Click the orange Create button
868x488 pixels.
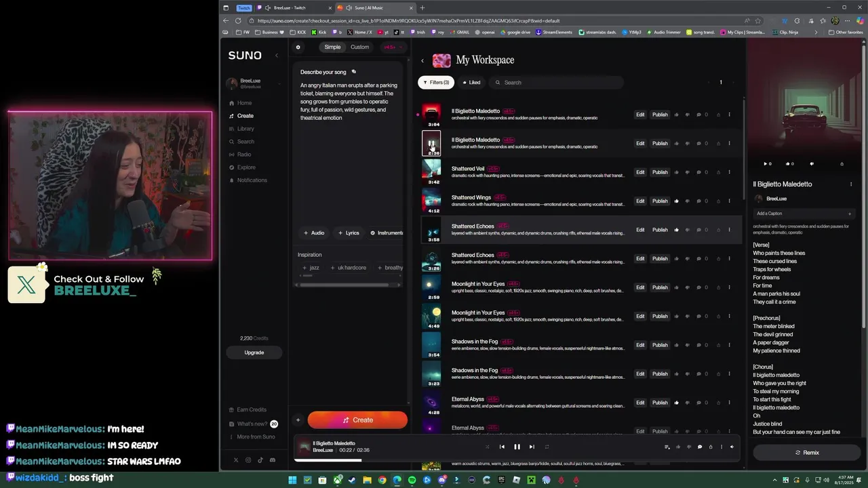pos(357,420)
